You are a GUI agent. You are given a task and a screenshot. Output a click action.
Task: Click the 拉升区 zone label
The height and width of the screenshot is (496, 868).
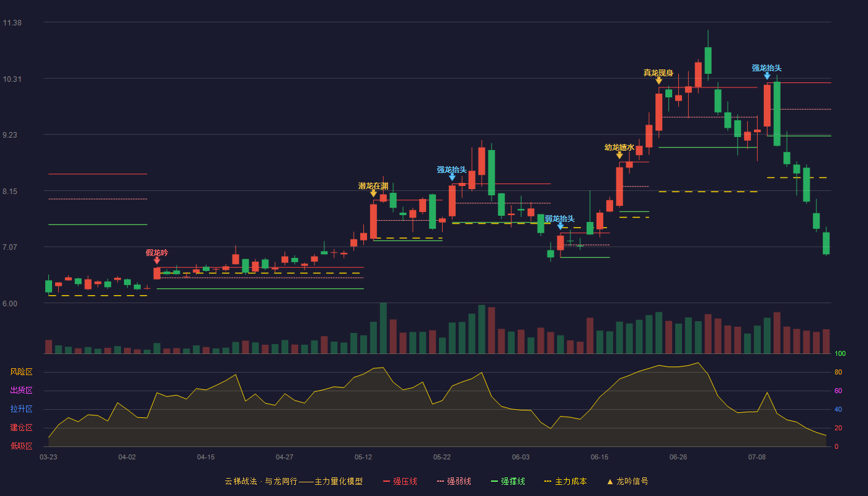pyautogui.click(x=21, y=409)
